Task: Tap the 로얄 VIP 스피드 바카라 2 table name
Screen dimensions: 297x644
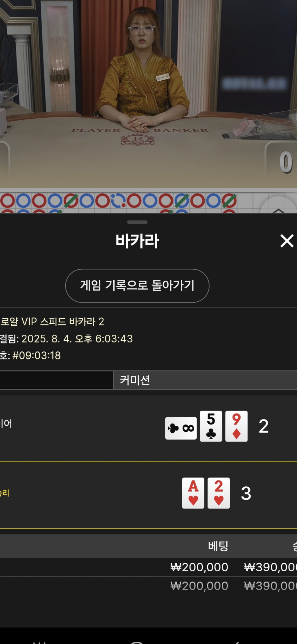Action: tap(53, 321)
